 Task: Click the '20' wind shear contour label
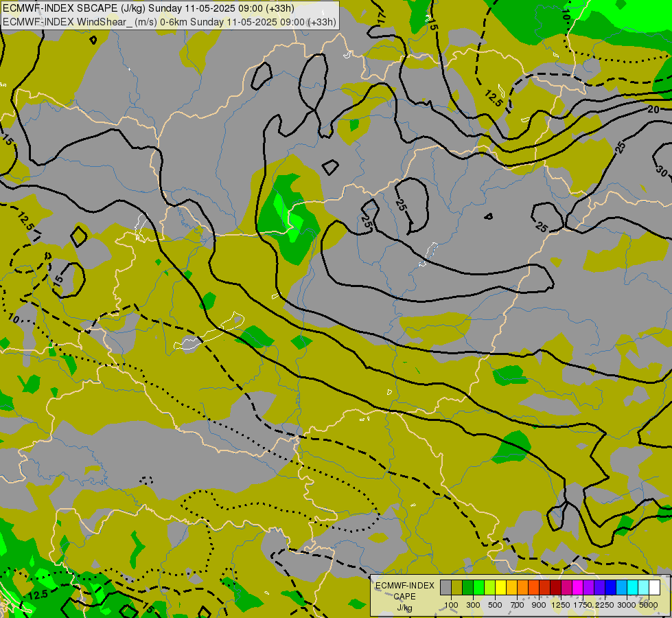tap(653, 109)
